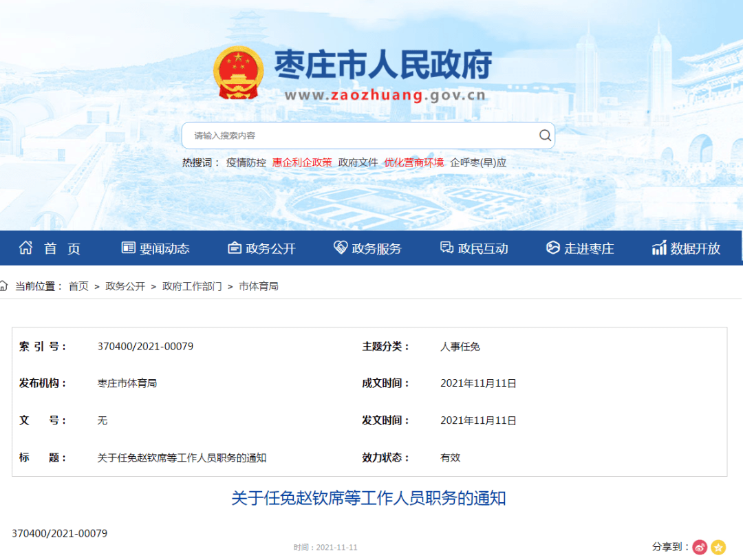Click the search magnifier icon
Viewport: 743px width, 560px height.
tap(544, 136)
